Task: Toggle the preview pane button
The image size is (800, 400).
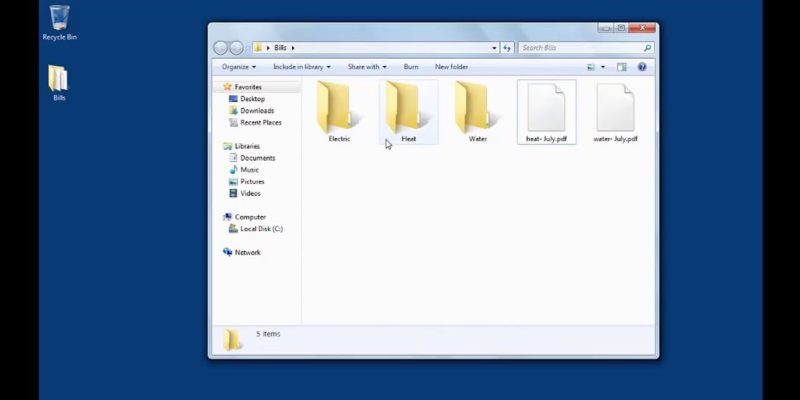Action: coord(621,67)
